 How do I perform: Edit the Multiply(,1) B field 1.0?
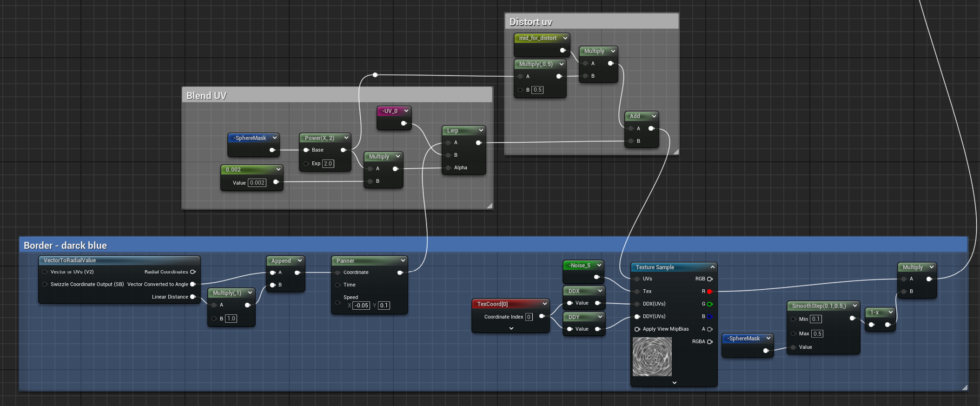coord(231,319)
